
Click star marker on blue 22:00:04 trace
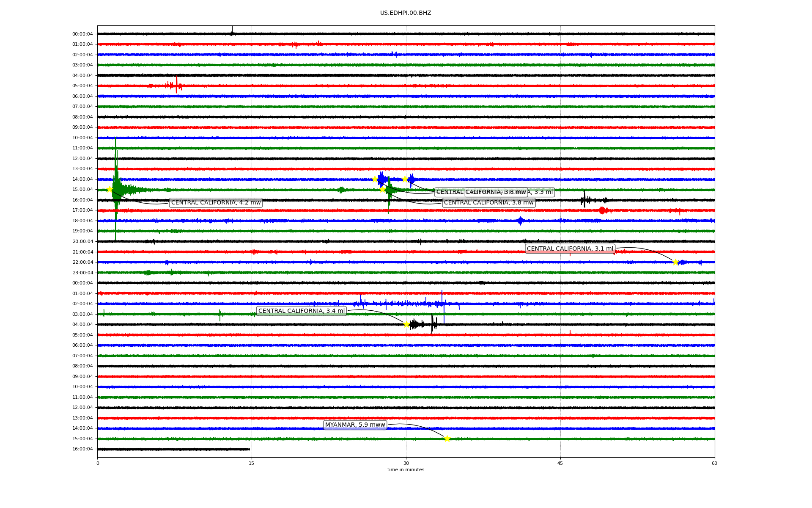tap(675, 262)
